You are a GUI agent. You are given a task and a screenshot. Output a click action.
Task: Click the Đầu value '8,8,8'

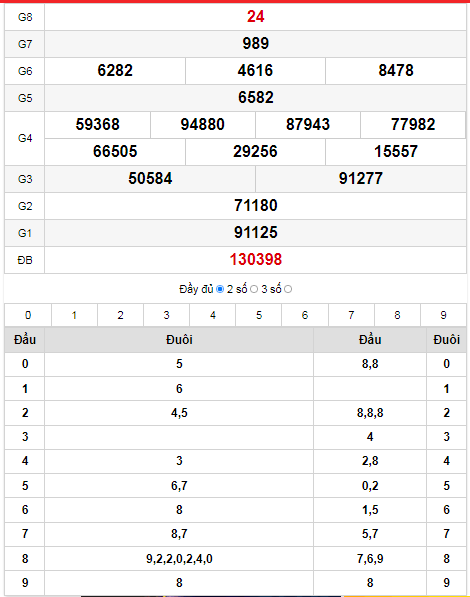(x=370, y=413)
